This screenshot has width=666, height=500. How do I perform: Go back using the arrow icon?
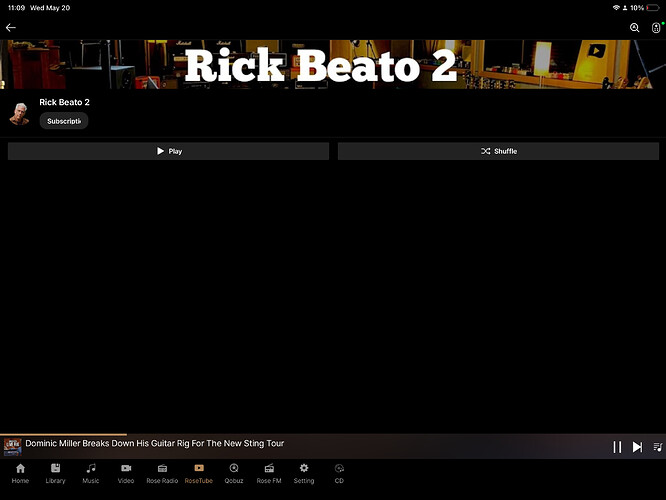tap(11, 28)
